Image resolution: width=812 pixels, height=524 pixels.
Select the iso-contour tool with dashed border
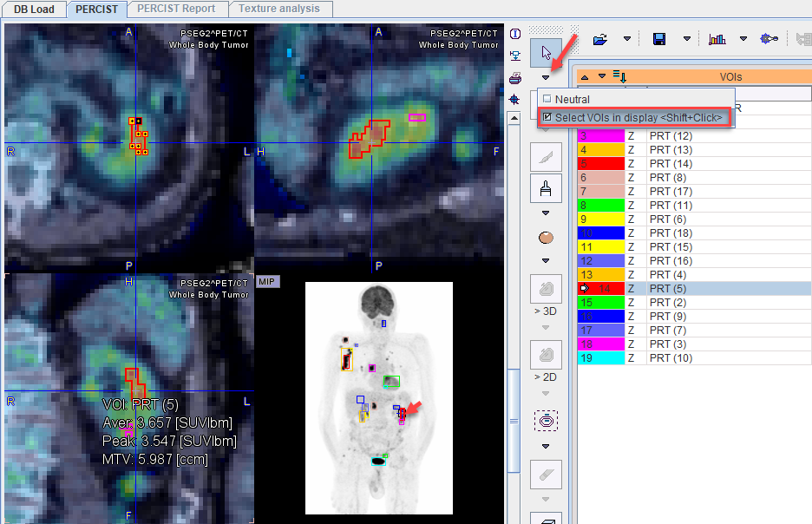pyautogui.click(x=546, y=421)
